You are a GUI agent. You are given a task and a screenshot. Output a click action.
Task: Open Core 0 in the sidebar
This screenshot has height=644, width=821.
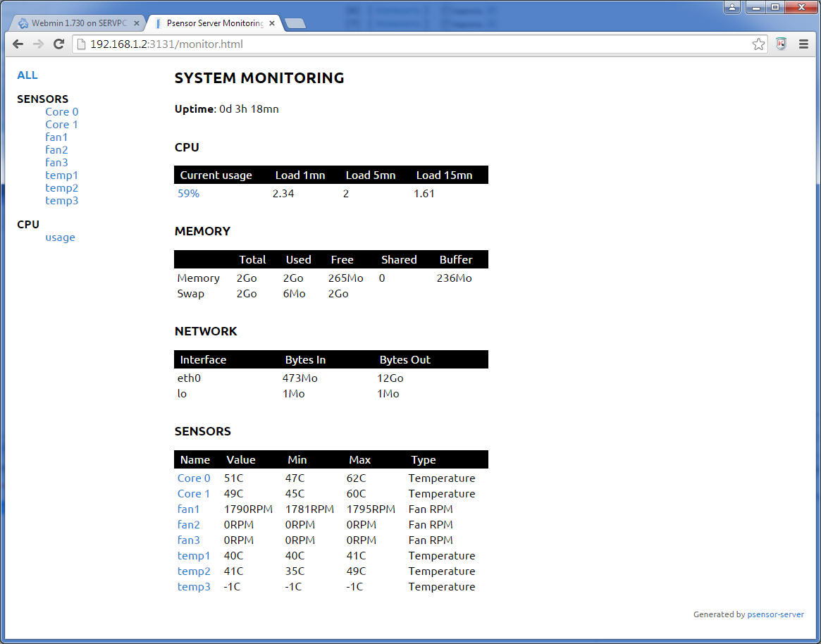[62, 111]
